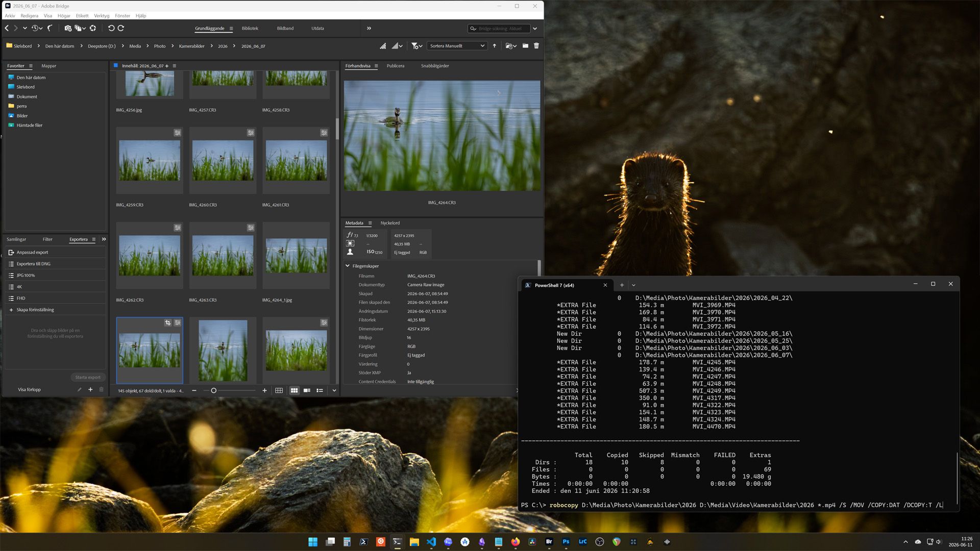Image resolution: width=980 pixels, height=551 pixels.
Task: Add new export preset with plus icon
Action: click(90, 390)
